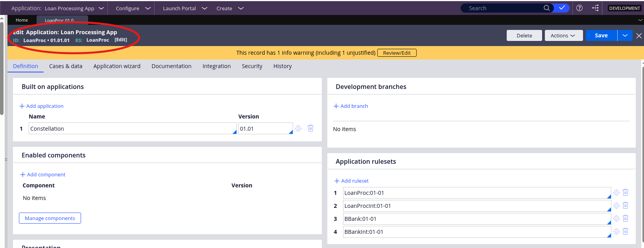Screen dimensions: 644x248
Task: Open the LoanProcInt:01-01 ruleset target icon
Action: [x=616, y=205]
